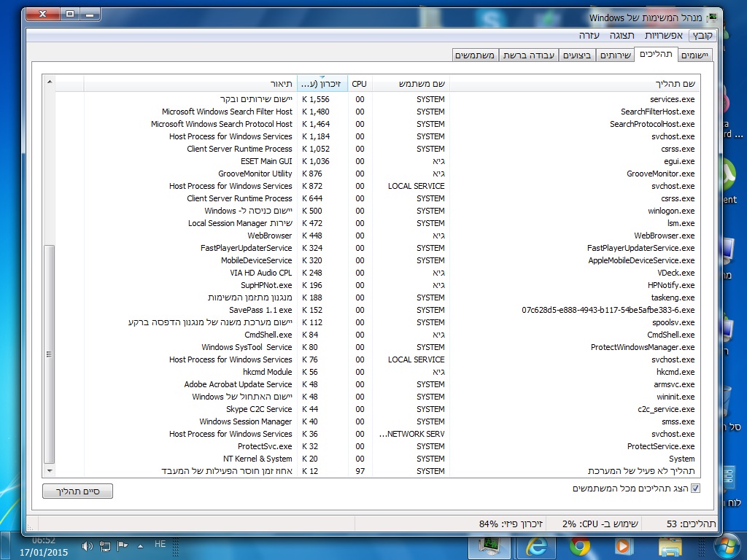This screenshot has height=560, width=747.
Task: Open the network tray icon
Action: [x=105, y=545]
